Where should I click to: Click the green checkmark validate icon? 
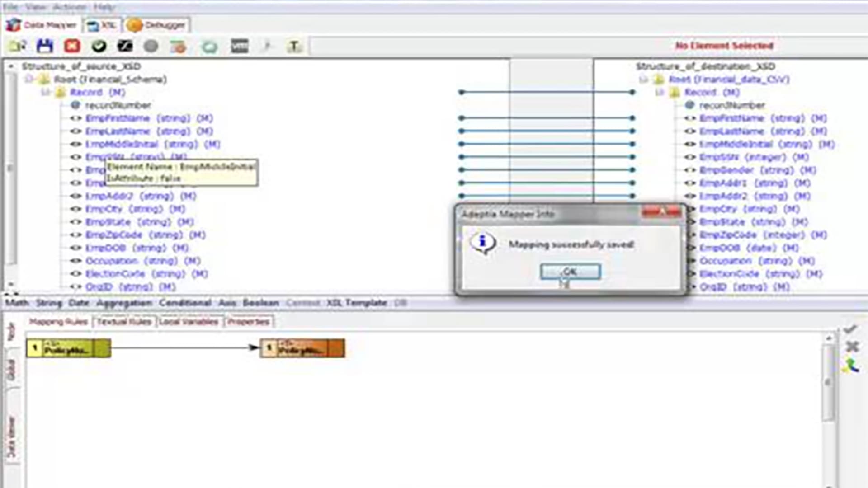[99, 46]
